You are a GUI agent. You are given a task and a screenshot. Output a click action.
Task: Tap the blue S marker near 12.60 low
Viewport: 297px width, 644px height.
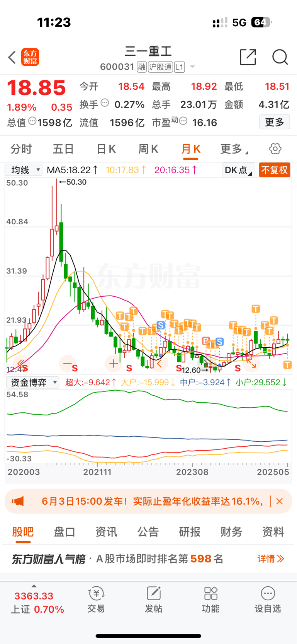pyautogui.click(x=219, y=342)
